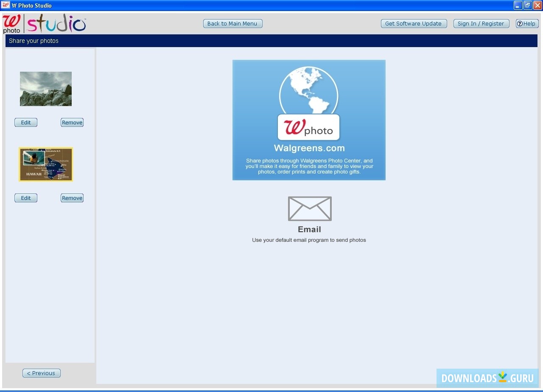Remove the rocky landscape photo
Viewport: 543px width, 392px height.
(x=72, y=123)
